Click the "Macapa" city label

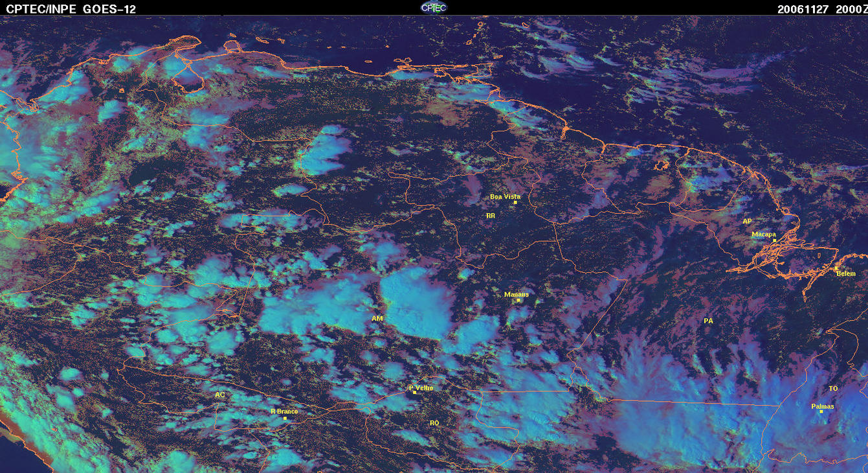point(763,235)
